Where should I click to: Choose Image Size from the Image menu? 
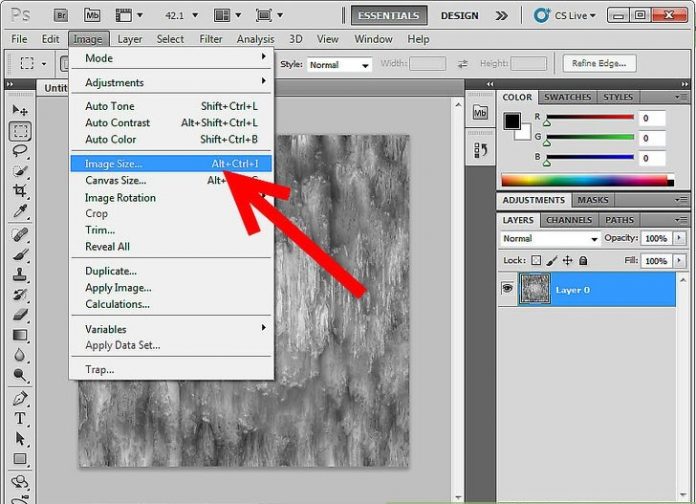pos(114,164)
